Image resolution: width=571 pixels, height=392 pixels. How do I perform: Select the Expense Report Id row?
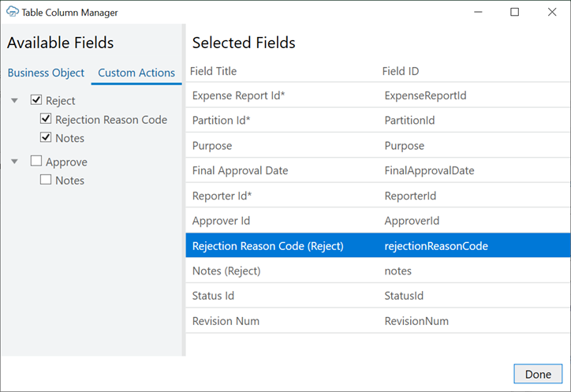tap(377, 95)
